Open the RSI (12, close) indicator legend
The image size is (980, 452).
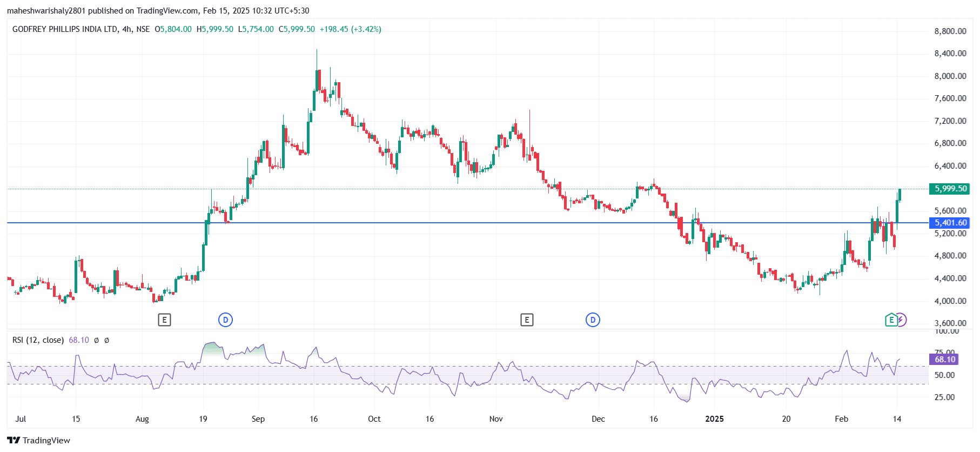click(x=38, y=340)
